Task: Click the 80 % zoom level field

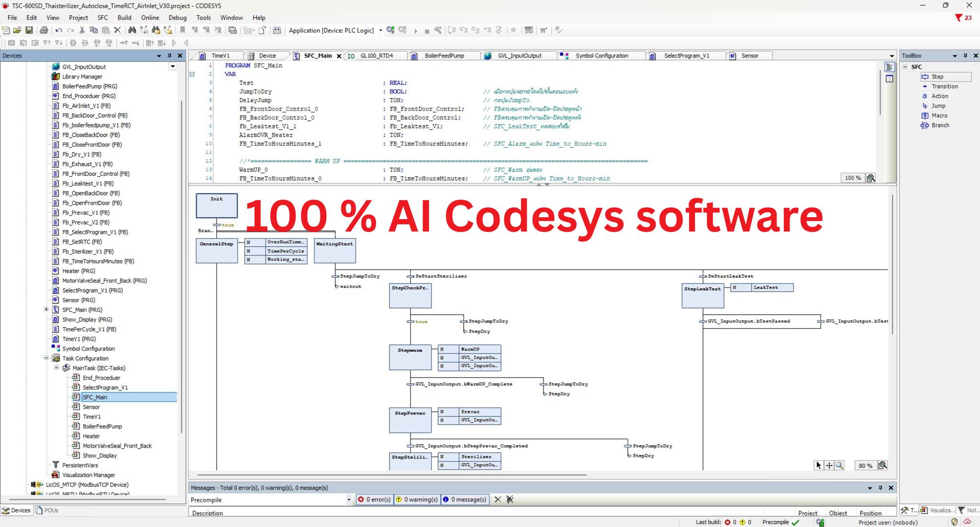Action: tap(865, 465)
